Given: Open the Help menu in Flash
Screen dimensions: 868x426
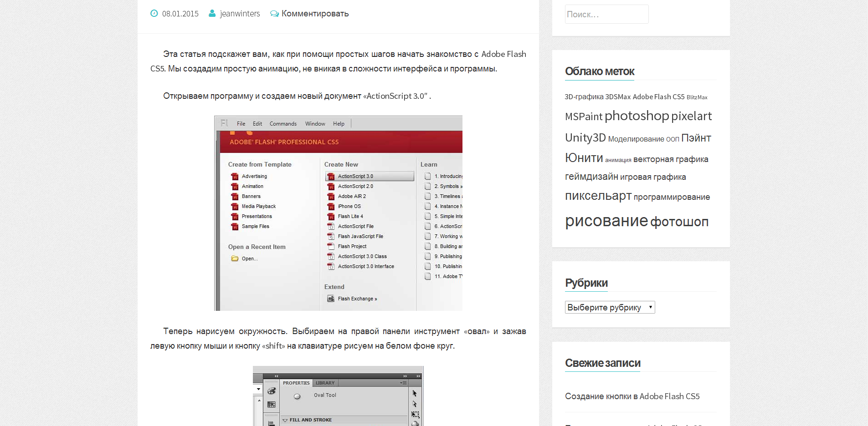Looking at the screenshot, I should click(339, 124).
